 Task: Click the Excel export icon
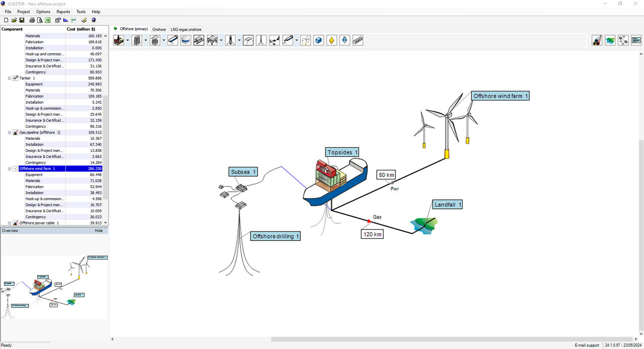[x=48, y=20]
